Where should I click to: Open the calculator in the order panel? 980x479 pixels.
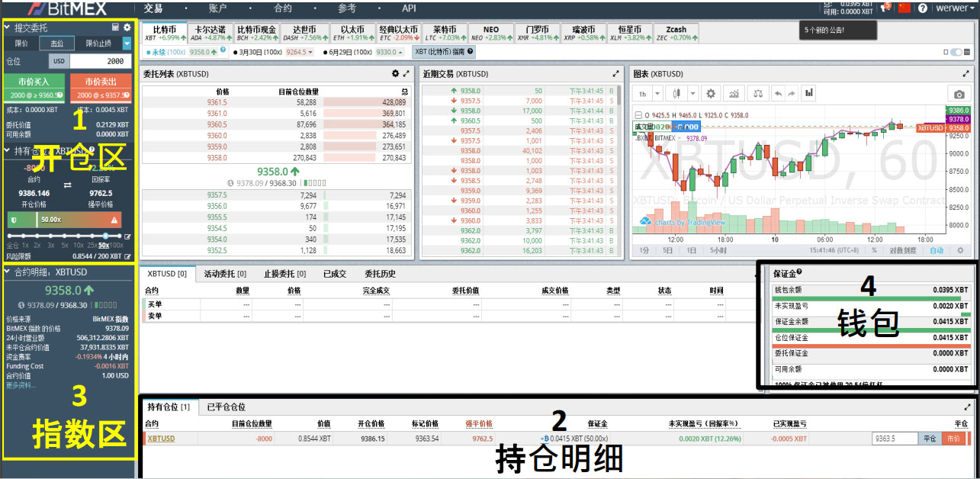point(115,27)
